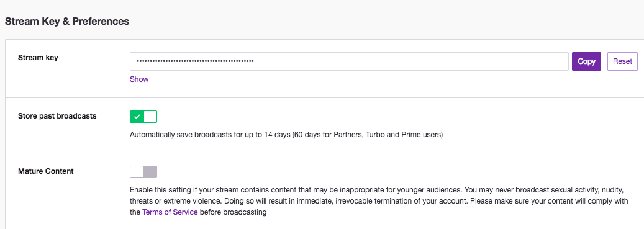Click the 'before broadcasting' text after the link
The image size is (644, 229).
pos(234,213)
